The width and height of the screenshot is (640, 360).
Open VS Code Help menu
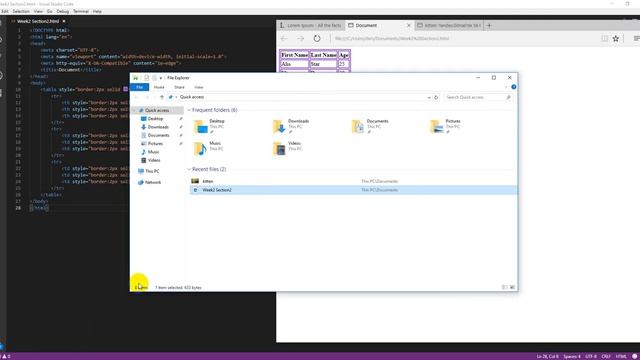(x=97, y=11)
